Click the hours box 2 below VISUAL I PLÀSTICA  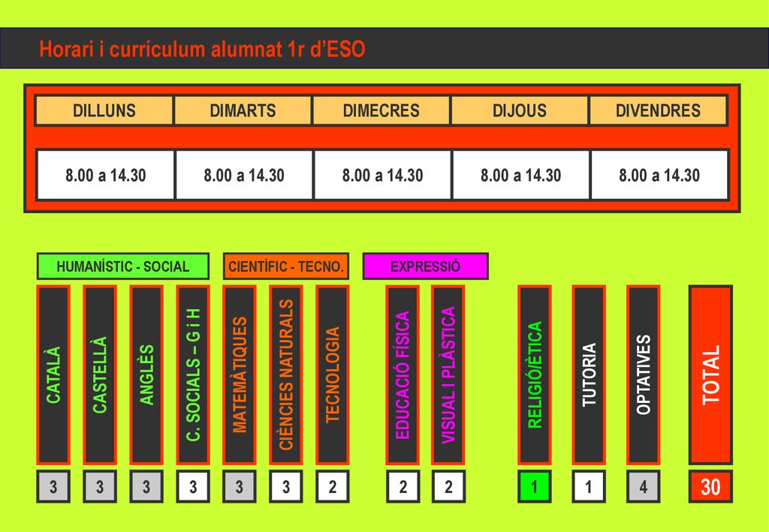point(449,486)
